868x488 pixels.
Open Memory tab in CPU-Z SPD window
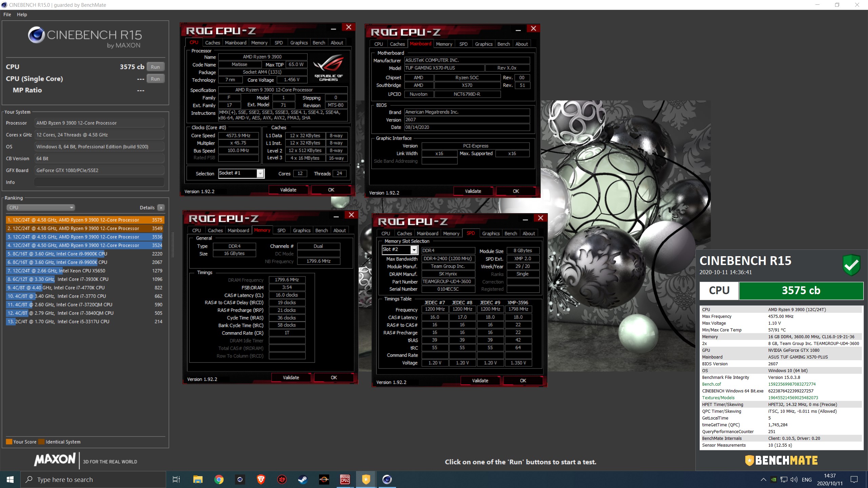(x=451, y=233)
